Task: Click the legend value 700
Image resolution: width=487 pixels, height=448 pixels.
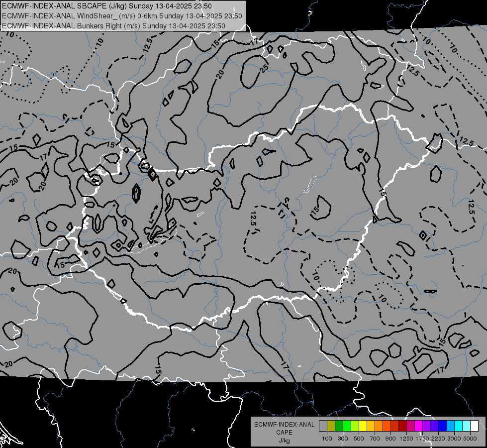Action: pyautogui.click(x=375, y=439)
